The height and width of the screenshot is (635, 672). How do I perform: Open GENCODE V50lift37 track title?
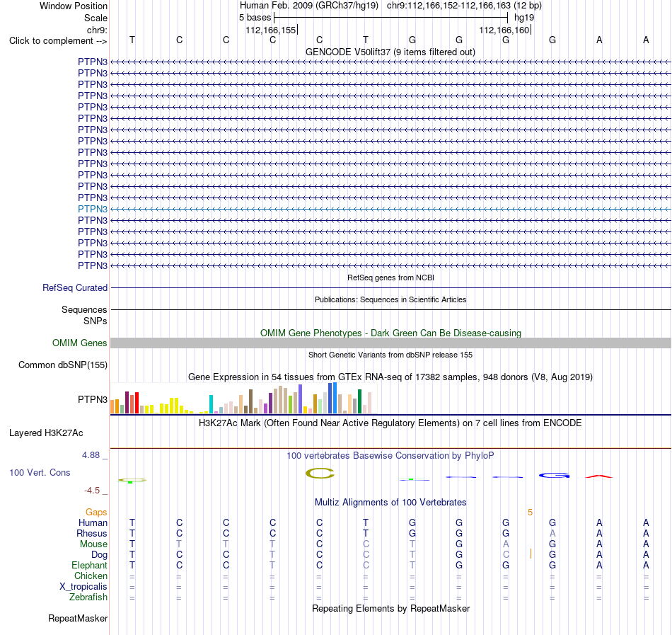390,52
